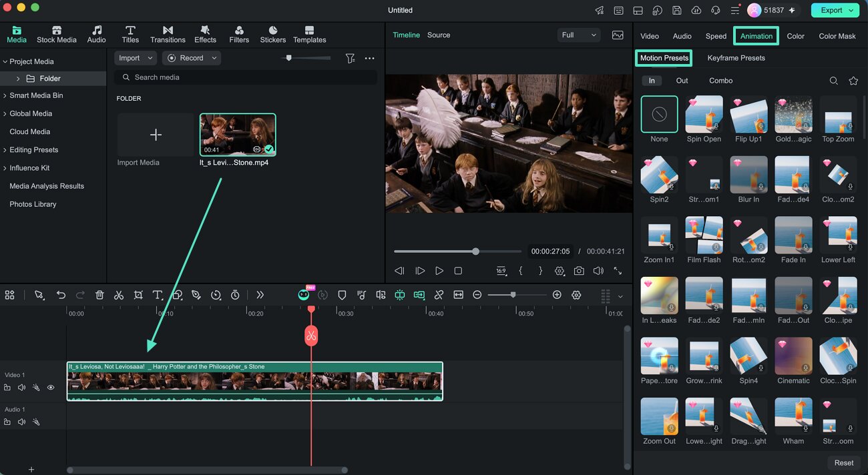The image size is (868, 475).
Task: Open the support headset icon
Action: click(x=716, y=10)
